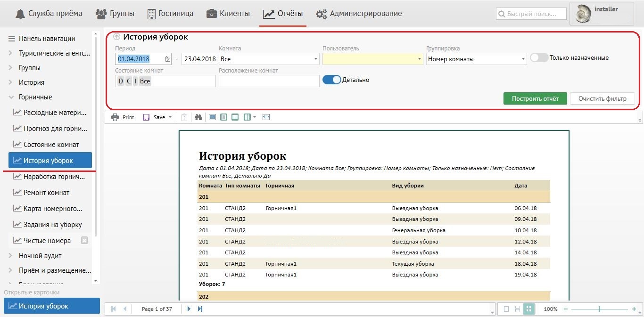Jump to last report page
644x317 pixels.
(200, 309)
